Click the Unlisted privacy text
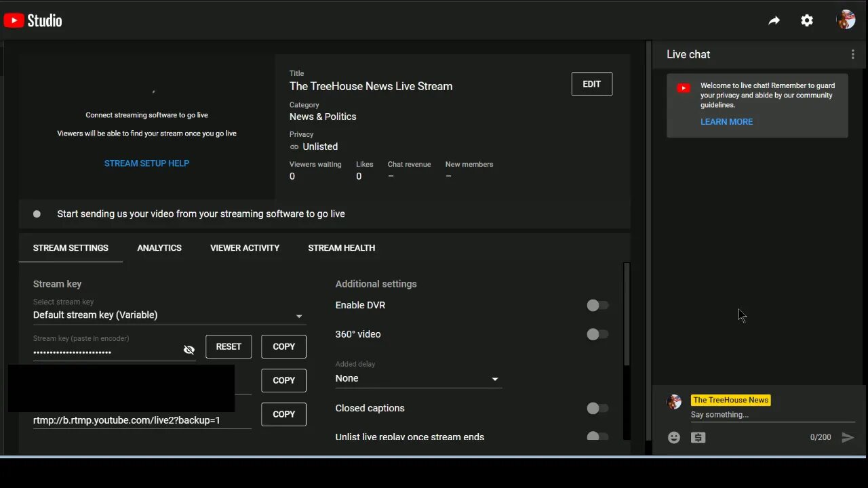868x488 pixels. click(320, 146)
